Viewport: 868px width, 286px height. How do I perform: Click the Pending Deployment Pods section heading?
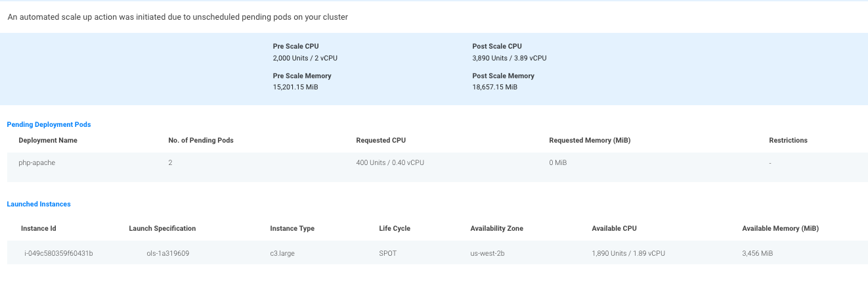(49, 124)
